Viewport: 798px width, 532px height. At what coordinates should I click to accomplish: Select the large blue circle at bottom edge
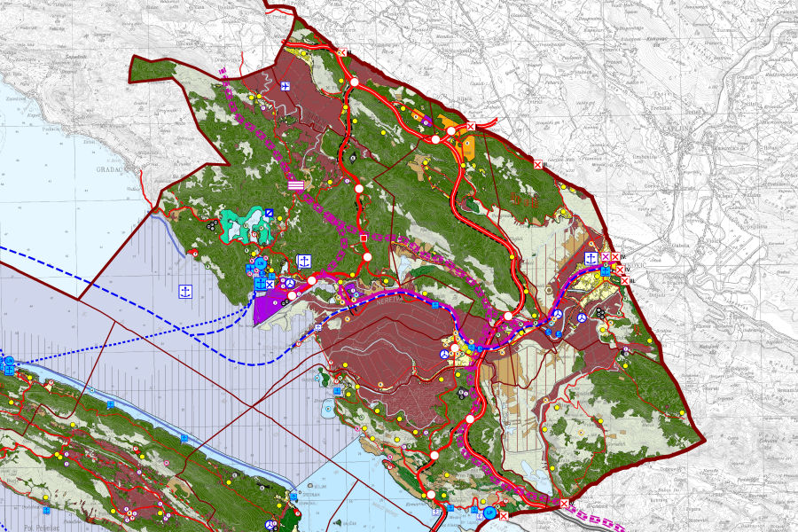click(x=489, y=513)
